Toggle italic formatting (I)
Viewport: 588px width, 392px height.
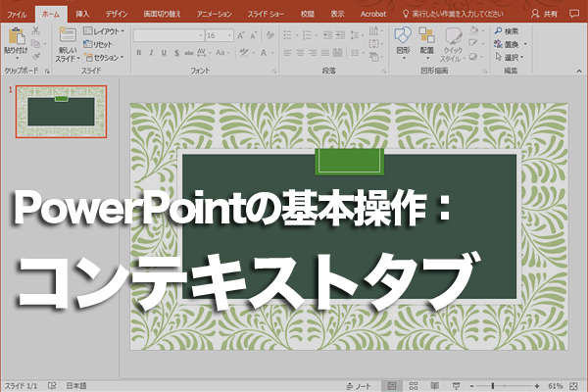(151, 54)
